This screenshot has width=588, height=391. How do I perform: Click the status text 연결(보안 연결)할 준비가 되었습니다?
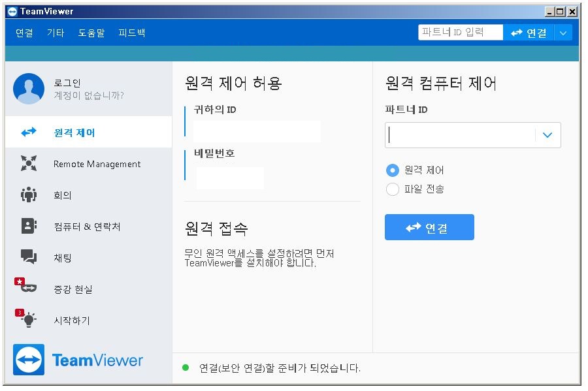280,368
